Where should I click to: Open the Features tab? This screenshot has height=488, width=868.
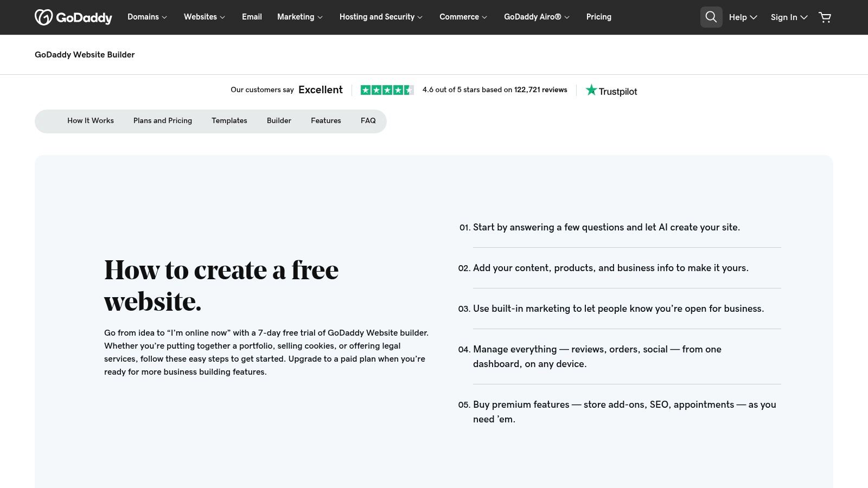(326, 121)
